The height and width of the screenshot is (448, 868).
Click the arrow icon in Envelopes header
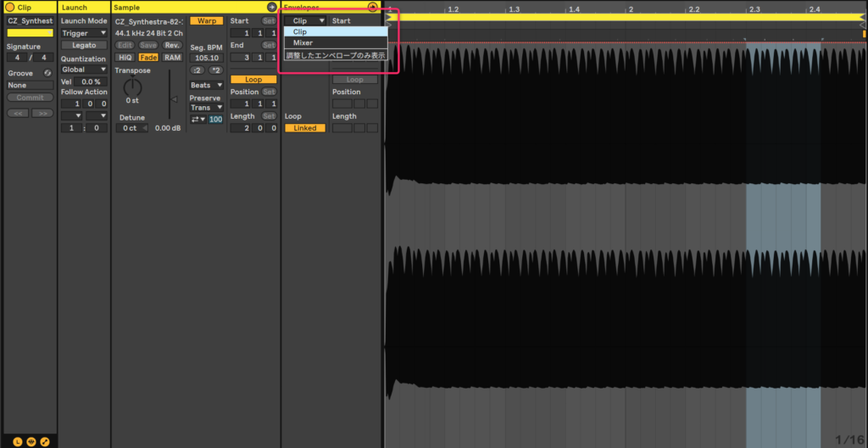coord(372,7)
